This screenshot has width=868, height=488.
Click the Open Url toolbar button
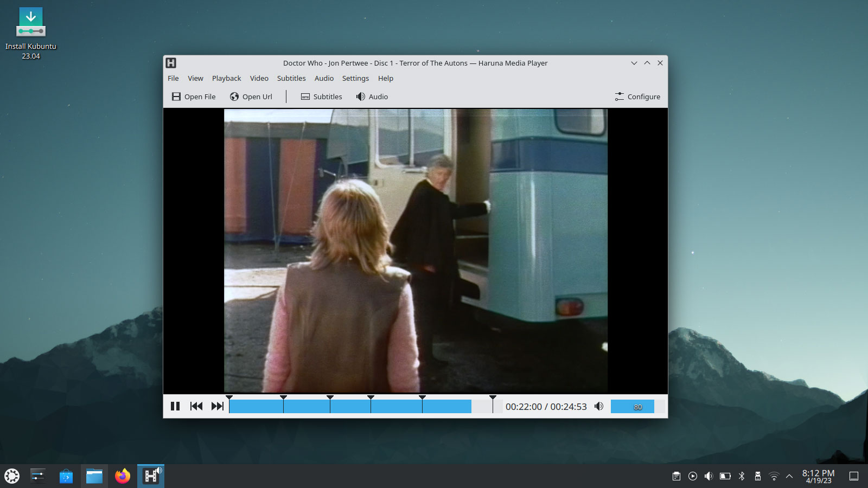[x=251, y=97]
